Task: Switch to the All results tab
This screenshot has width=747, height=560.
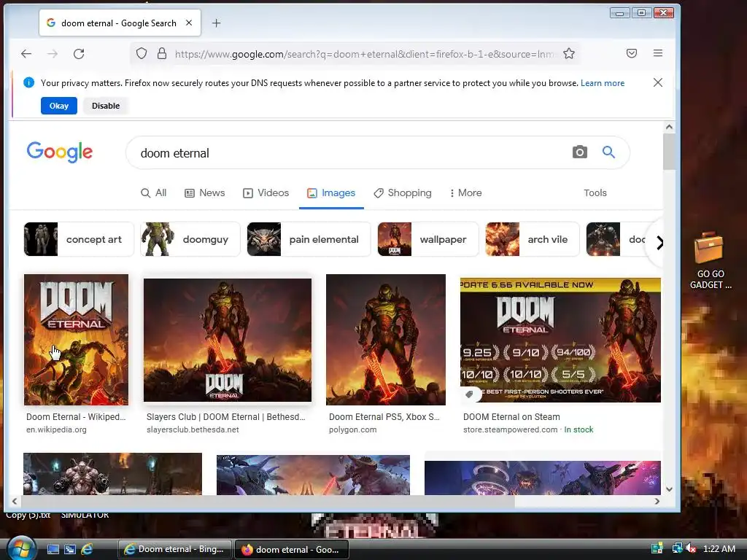Action: [x=153, y=192]
